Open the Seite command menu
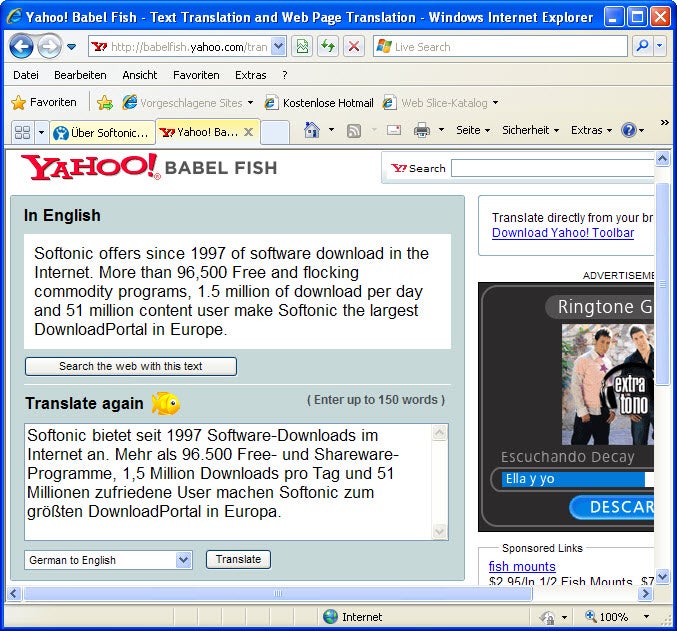Viewport: 677px width, 631px height. pos(473,130)
